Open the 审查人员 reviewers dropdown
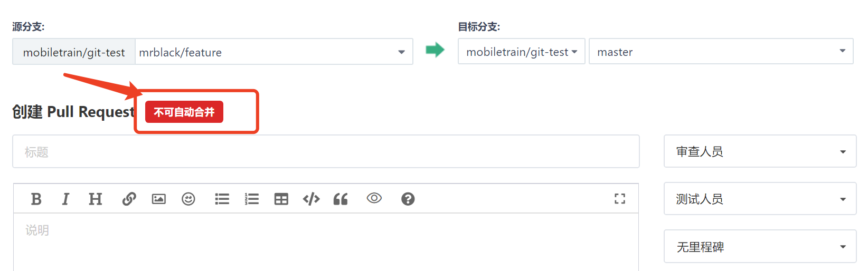This screenshot has height=271, width=868. click(760, 152)
